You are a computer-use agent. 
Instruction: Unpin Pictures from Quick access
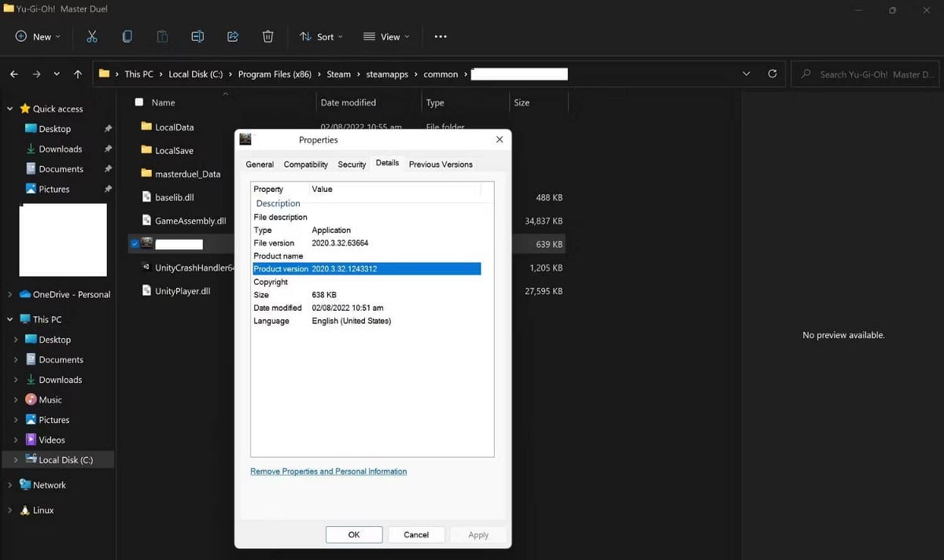point(109,189)
